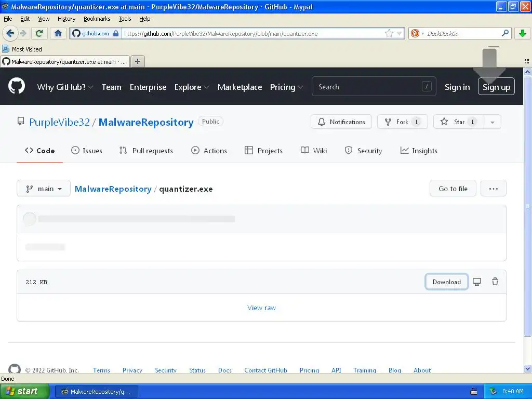Click the browser forward arrow

click(23, 33)
